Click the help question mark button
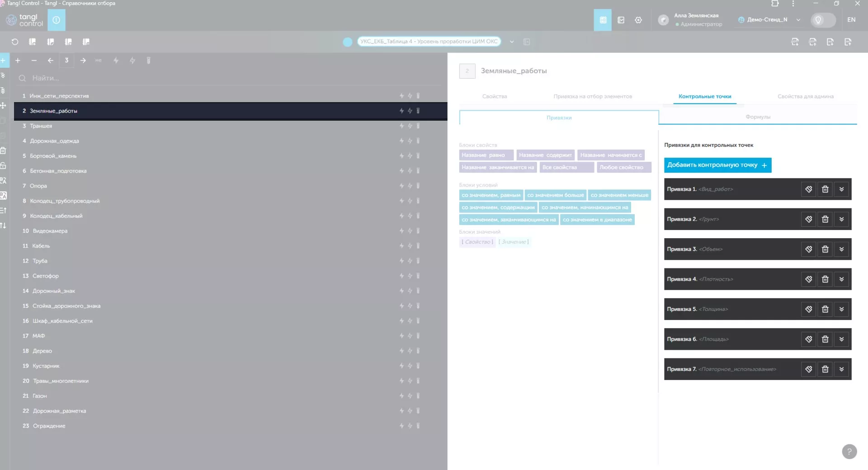Screen dimensions: 868x470 coord(849,451)
